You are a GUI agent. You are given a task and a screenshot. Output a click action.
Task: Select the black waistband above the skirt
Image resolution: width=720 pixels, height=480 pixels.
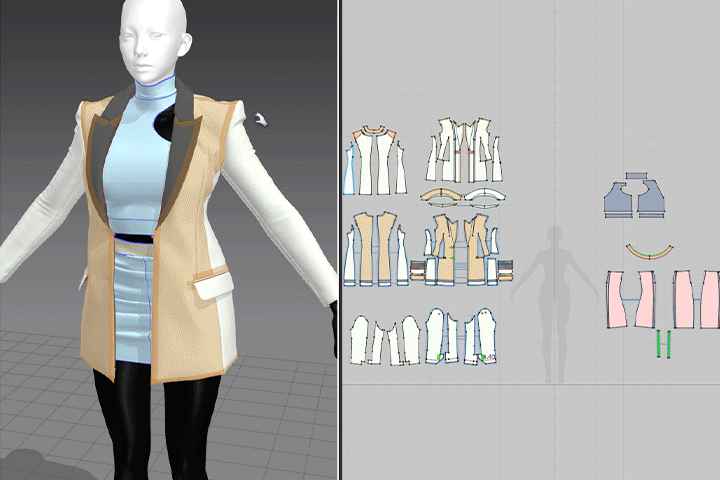click(x=133, y=239)
